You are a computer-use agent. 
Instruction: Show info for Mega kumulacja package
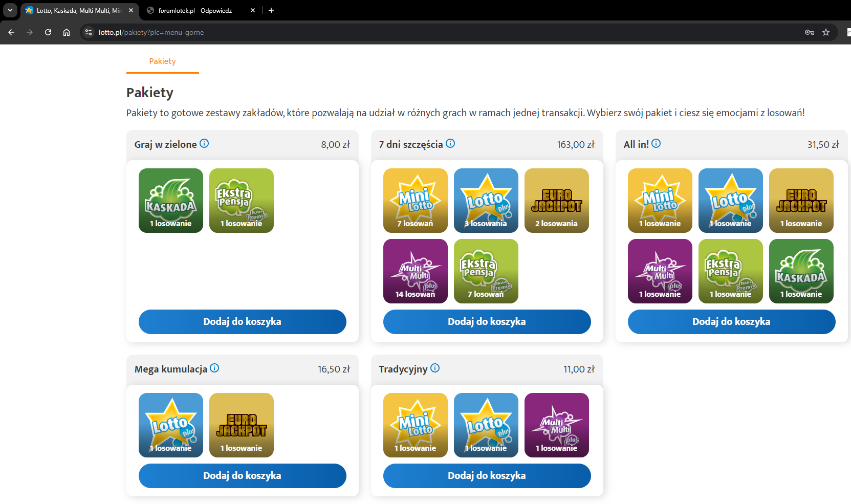pos(214,368)
